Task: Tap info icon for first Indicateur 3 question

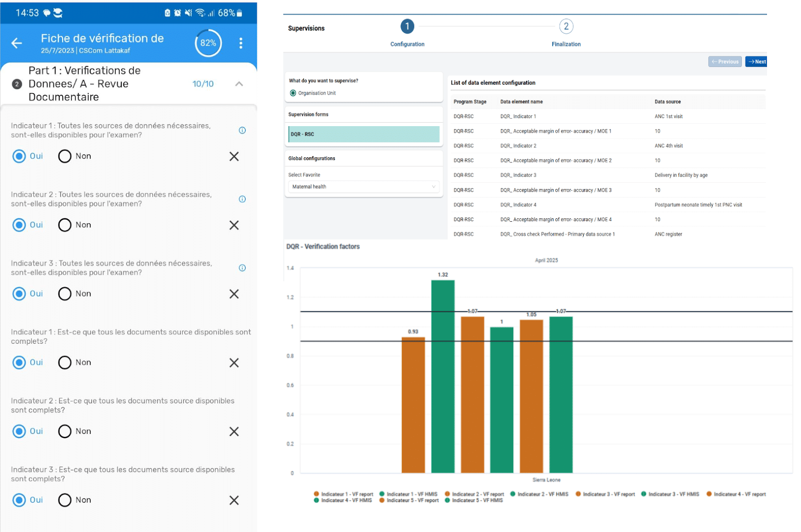Action: (242, 268)
